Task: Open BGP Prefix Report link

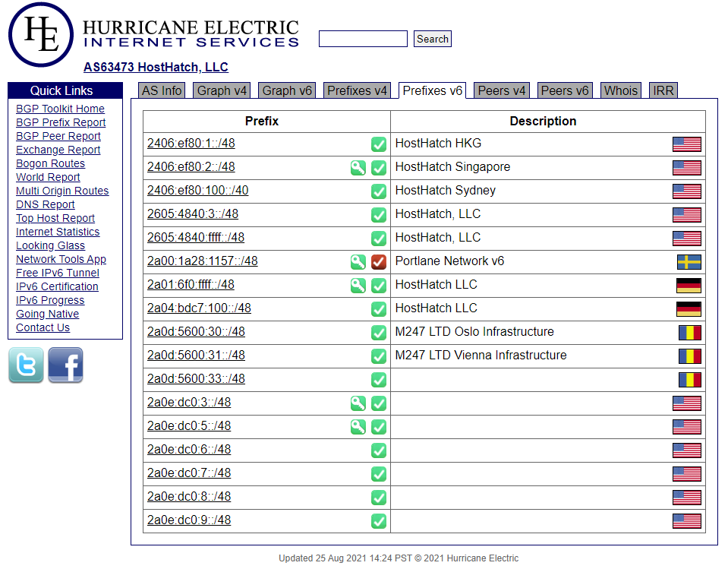Action: click(61, 122)
